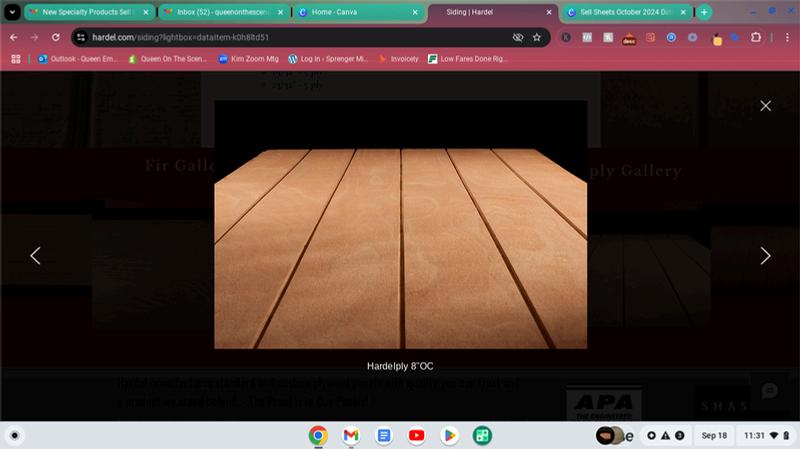Go back one page in Chrome
Image resolution: width=800 pixels, height=449 pixels.
pyautogui.click(x=14, y=37)
